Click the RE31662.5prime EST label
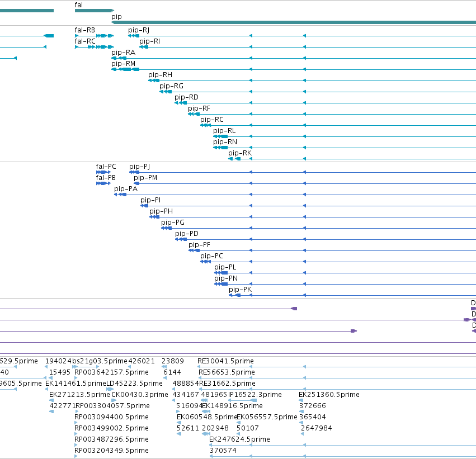The width and height of the screenshot is (476, 459). [228, 384]
